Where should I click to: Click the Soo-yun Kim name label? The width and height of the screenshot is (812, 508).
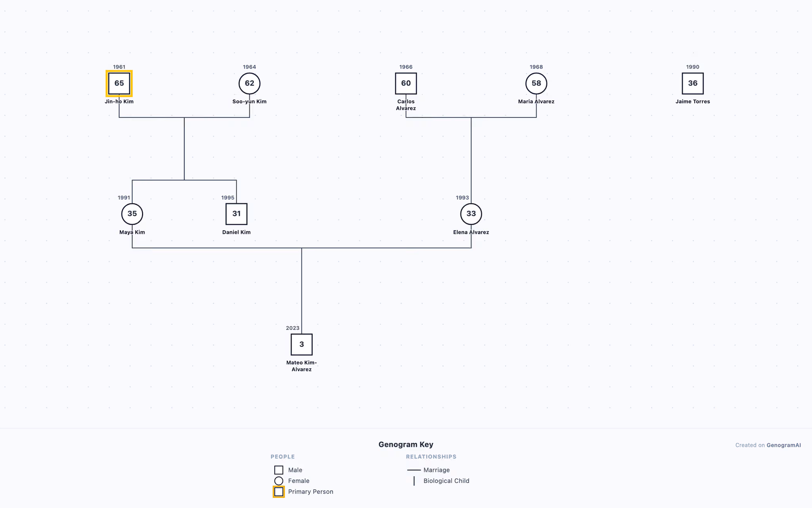(249, 102)
